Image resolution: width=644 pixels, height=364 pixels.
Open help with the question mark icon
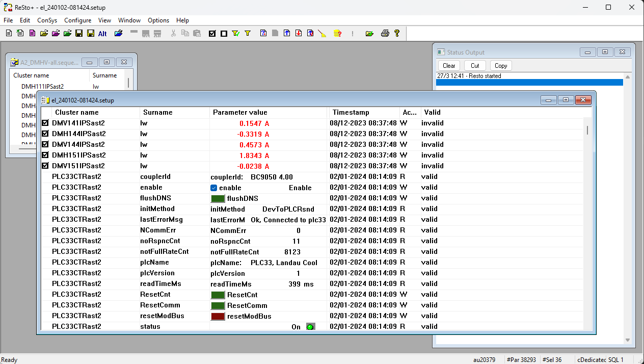pyautogui.click(x=397, y=34)
